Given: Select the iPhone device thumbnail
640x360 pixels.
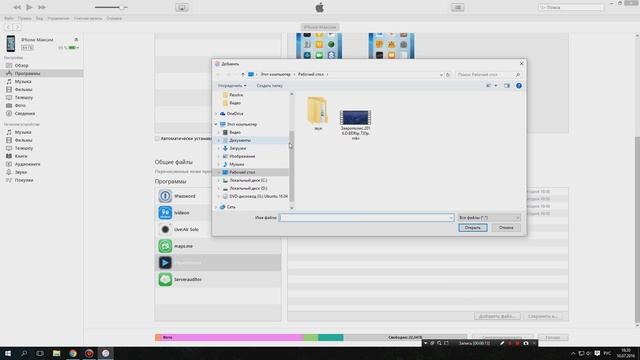Looking at the screenshot, I should (11, 43).
